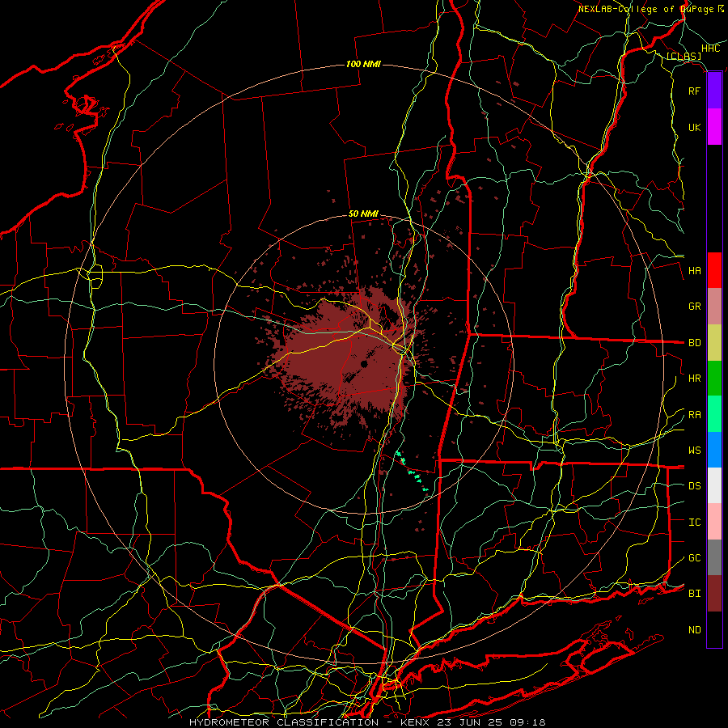Click the IC legend label
Image resolution: width=728 pixels, height=728 pixels.
pos(695,523)
